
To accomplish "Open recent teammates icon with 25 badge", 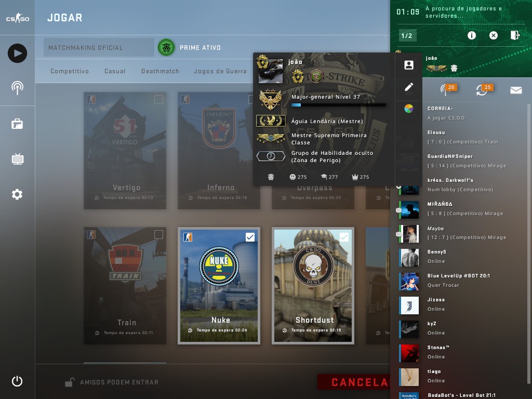I will tap(484, 90).
